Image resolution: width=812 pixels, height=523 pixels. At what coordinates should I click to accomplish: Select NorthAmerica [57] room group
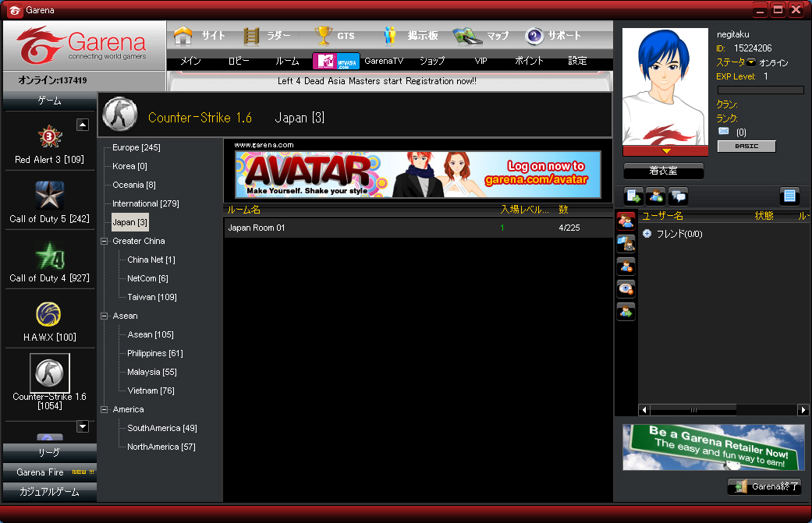pyautogui.click(x=161, y=447)
